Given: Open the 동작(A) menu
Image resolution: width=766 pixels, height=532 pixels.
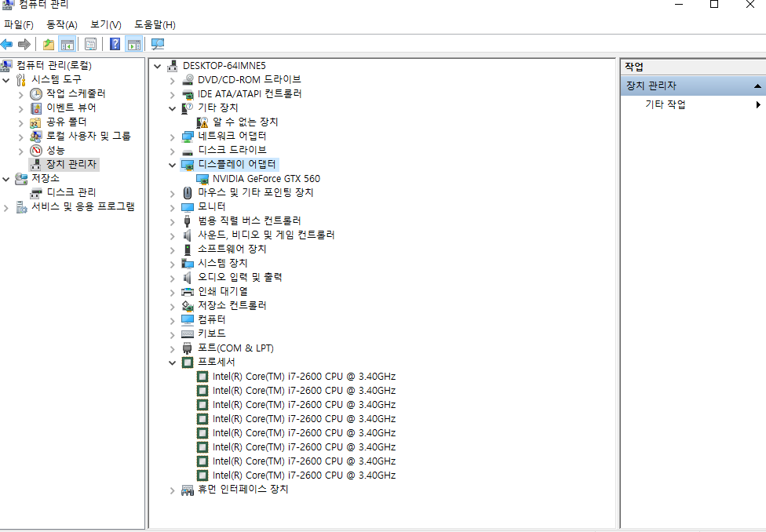Looking at the screenshot, I should click(x=62, y=25).
